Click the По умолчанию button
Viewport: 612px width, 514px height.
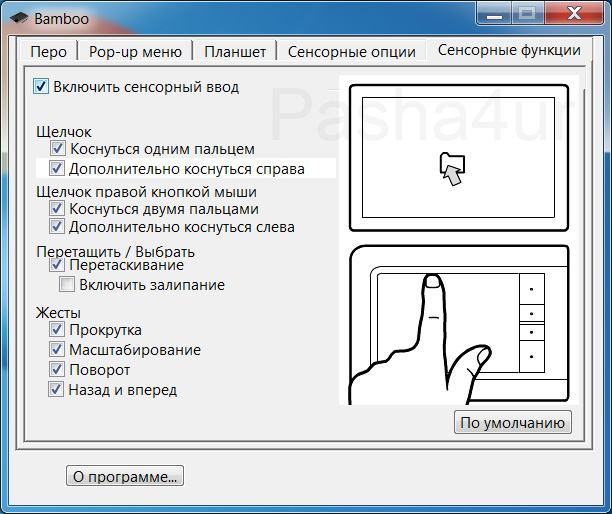[x=512, y=422]
